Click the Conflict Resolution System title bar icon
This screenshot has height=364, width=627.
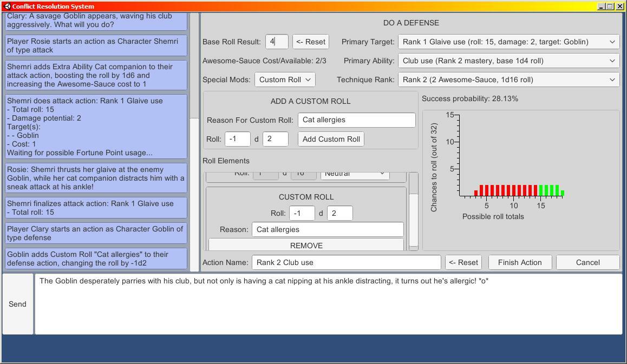[x=7, y=6]
